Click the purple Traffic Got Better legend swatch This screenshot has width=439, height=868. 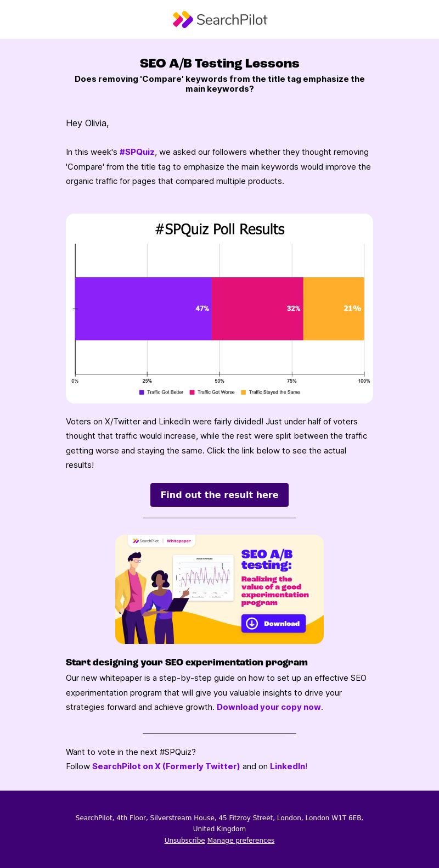142,393
